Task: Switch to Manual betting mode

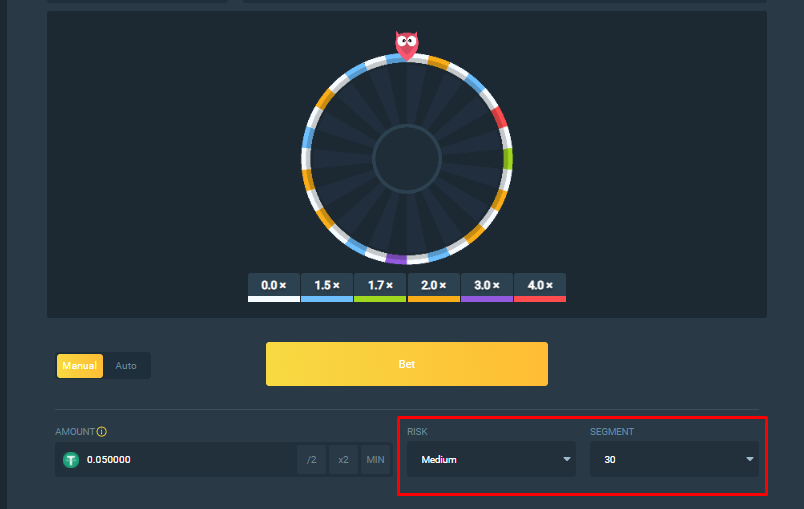Action: point(80,366)
